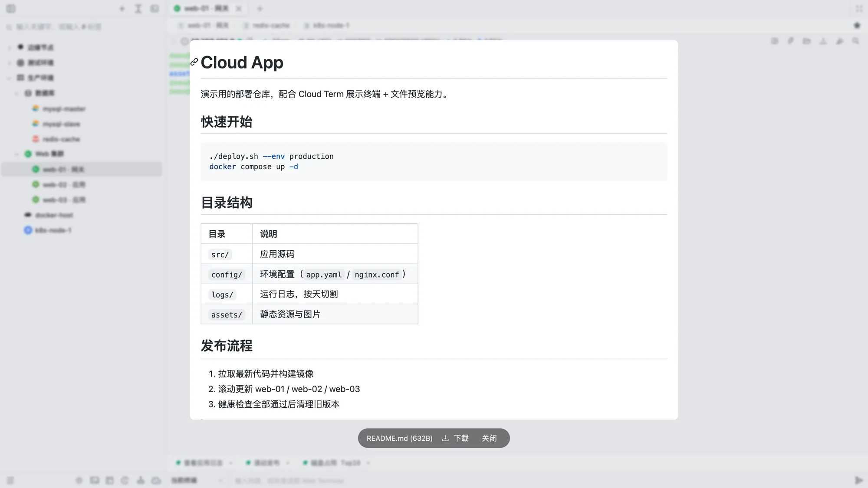Open the folder icon in the terminal toolbar
This screenshot has height=488, width=868.
click(x=807, y=41)
